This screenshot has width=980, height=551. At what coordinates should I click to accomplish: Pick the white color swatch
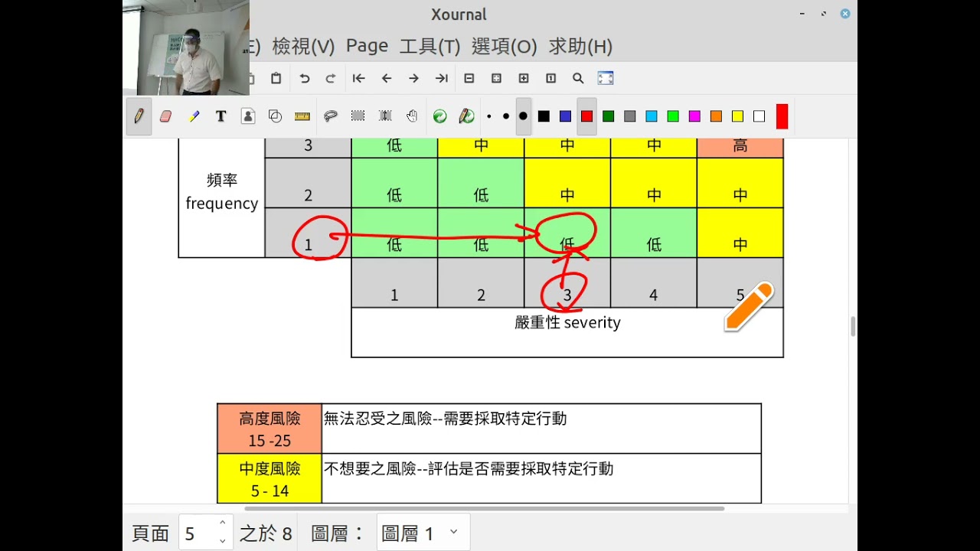759,116
